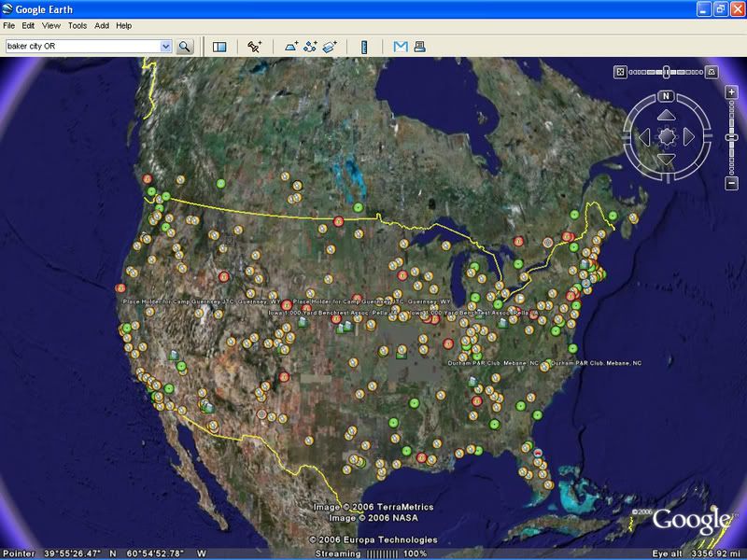Click tilt-down icon right of tilt slider
747x560 pixels.
click(x=712, y=72)
